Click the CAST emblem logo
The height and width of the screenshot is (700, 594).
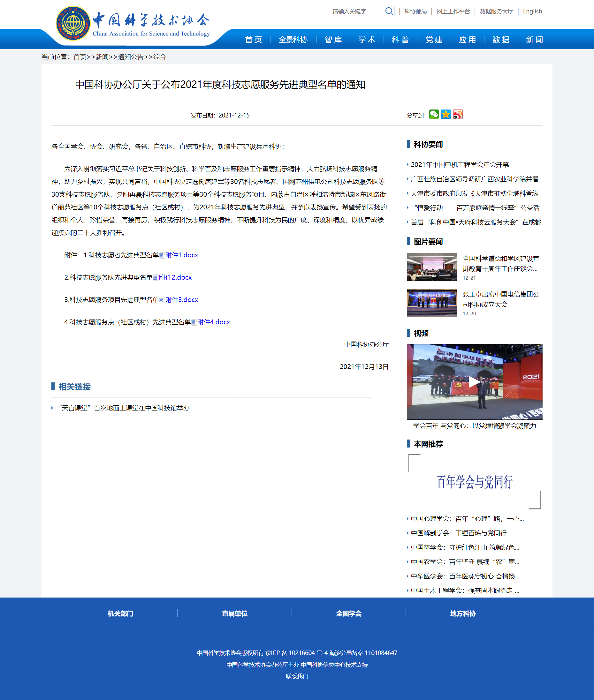click(x=73, y=23)
